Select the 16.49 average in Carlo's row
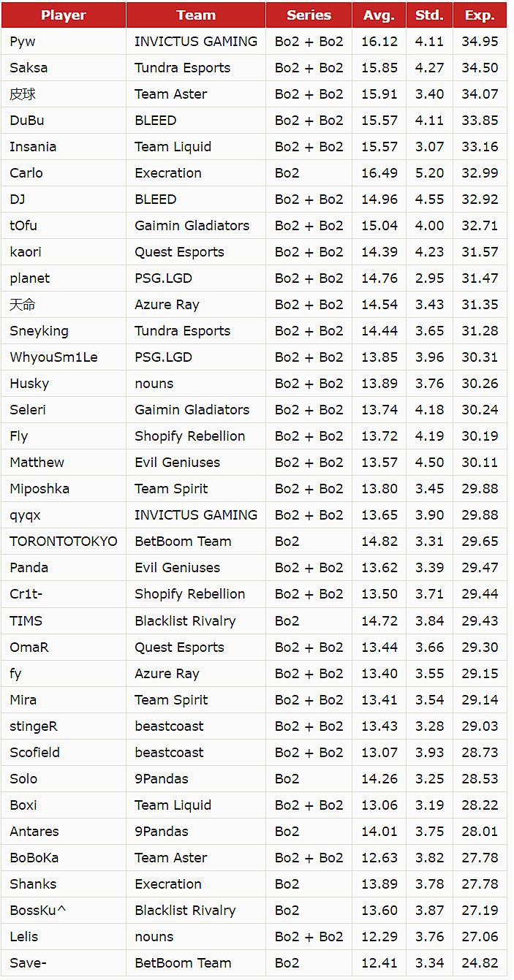This screenshot has width=514, height=980. (x=379, y=173)
